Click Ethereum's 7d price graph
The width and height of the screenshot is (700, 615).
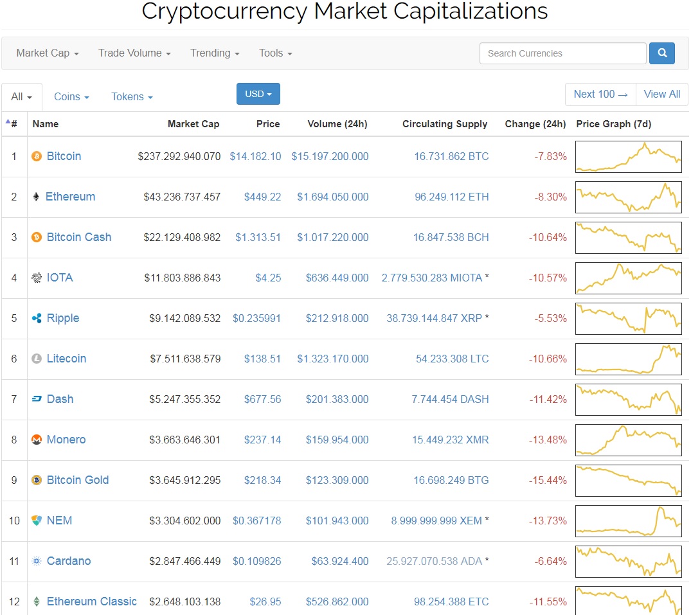pos(629,197)
